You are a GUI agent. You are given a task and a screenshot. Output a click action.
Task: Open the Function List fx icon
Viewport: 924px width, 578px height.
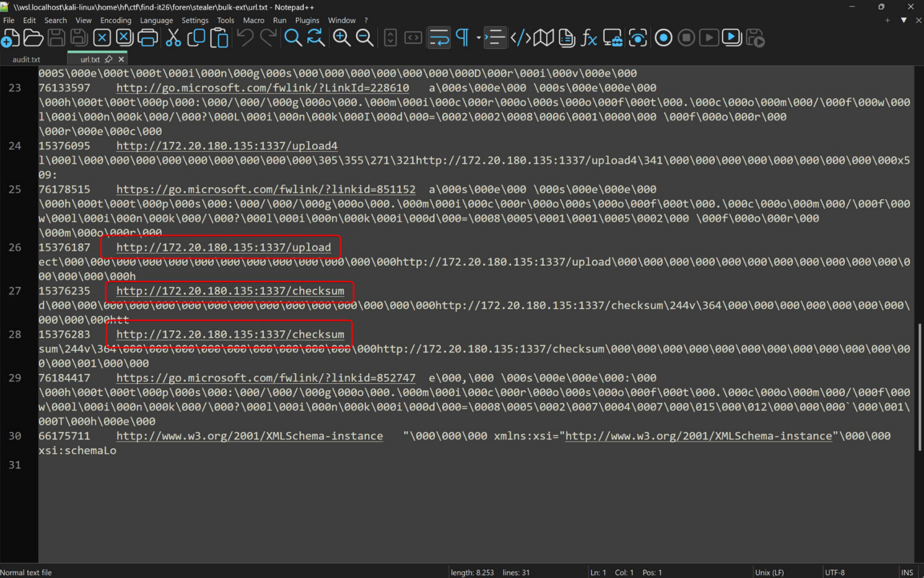[589, 38]
